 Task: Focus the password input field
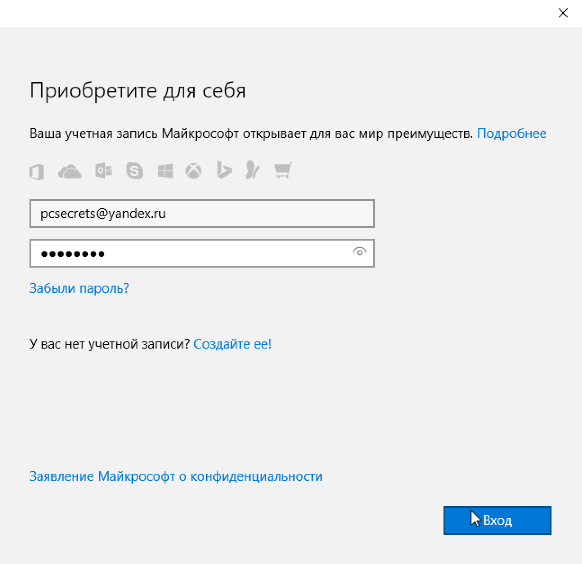click(x=202, y=253)
